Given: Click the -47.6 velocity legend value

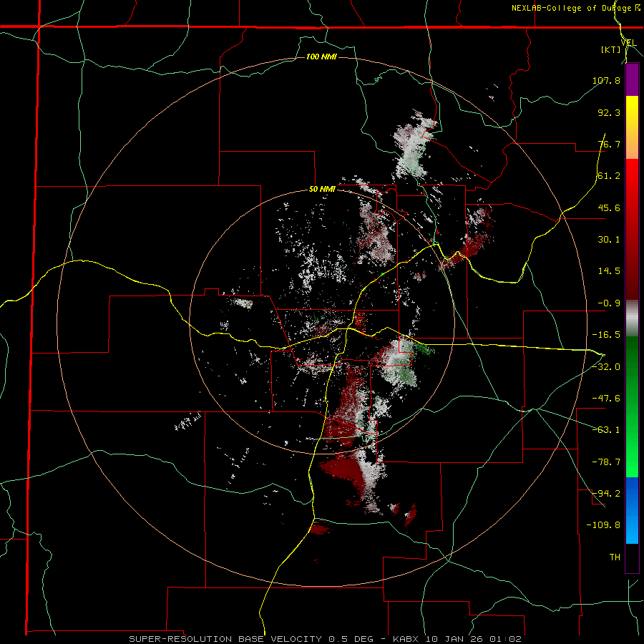Looking at the screenshot, I should point(606,398).
